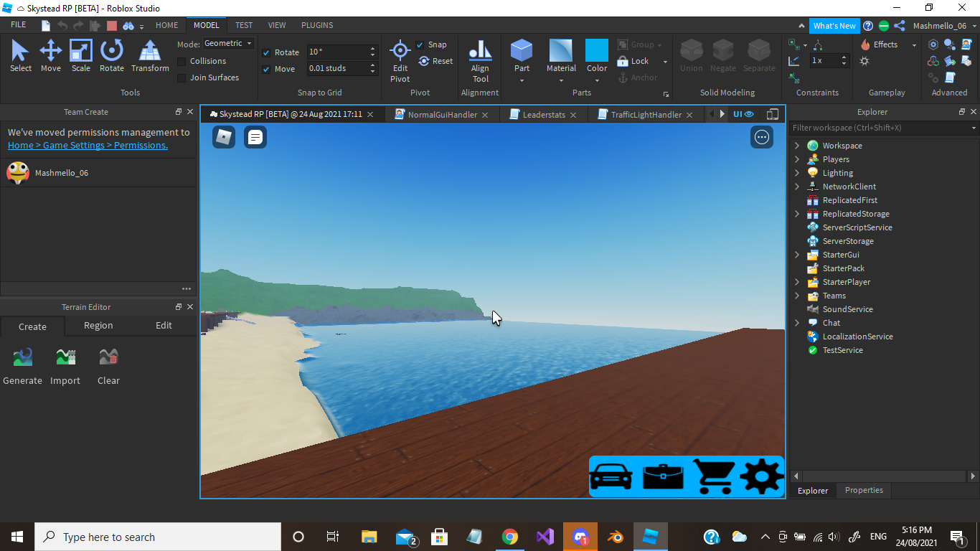Click the shopping cart icon in viewport
The width and height of the screenshot is (980, 551).
pyautogui.click(x=714, y=476)
